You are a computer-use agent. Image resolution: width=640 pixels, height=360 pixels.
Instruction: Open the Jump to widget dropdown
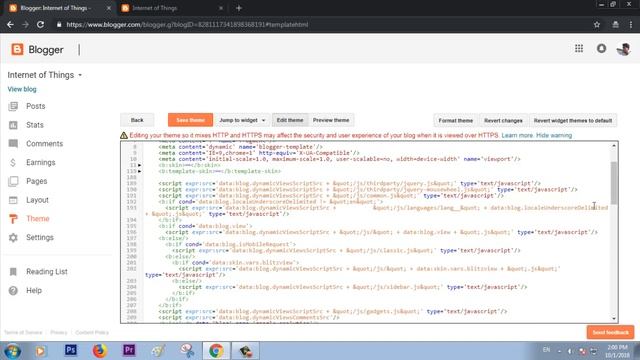coord(242,120)
